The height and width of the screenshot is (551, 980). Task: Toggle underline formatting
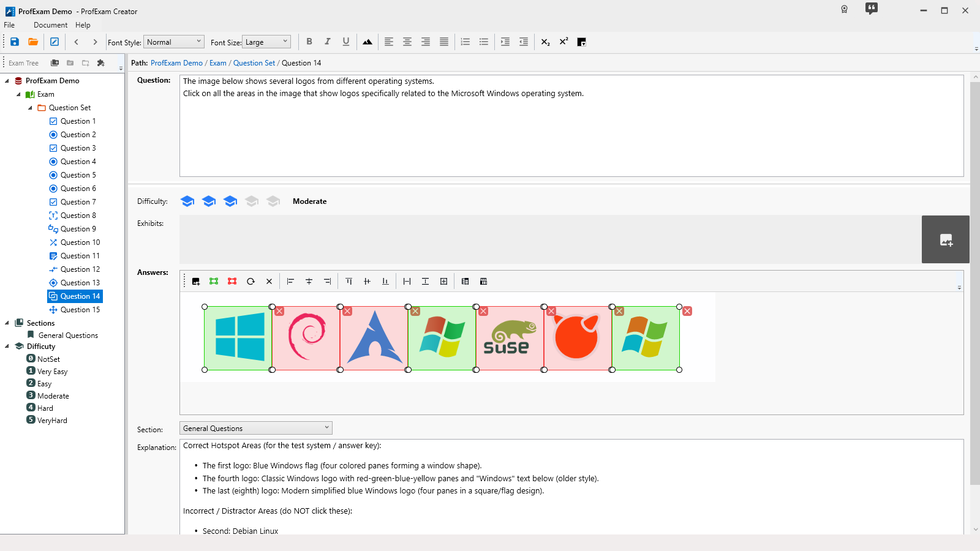(346, 42)
